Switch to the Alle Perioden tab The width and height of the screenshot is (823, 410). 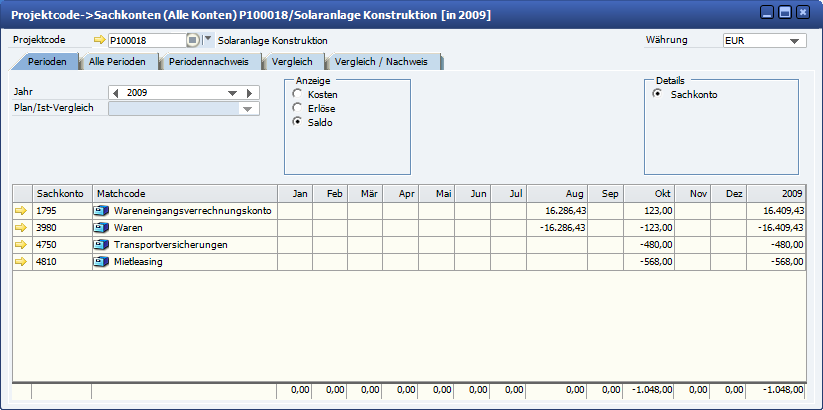coord(117,62)
